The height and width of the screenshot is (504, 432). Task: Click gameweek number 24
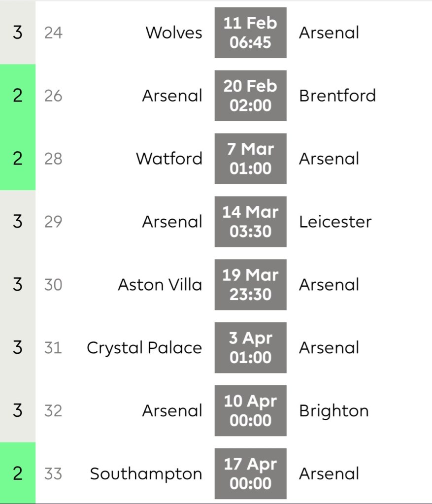53,33
